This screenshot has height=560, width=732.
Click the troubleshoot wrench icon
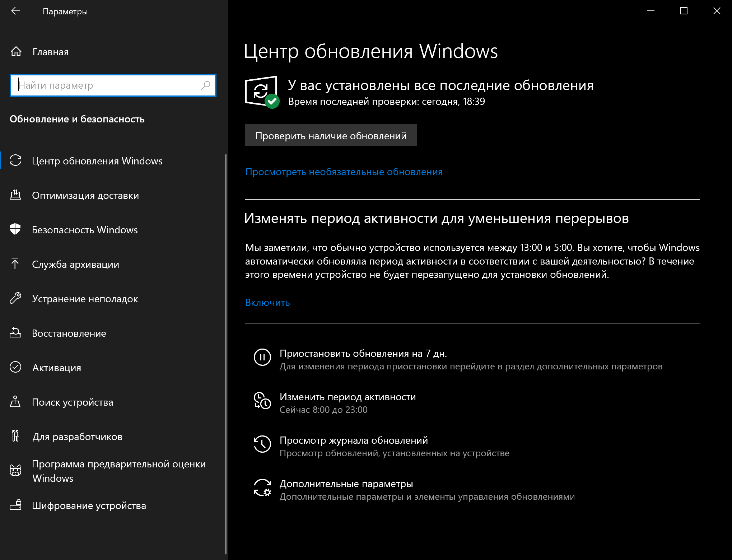(x=15, y=298)
